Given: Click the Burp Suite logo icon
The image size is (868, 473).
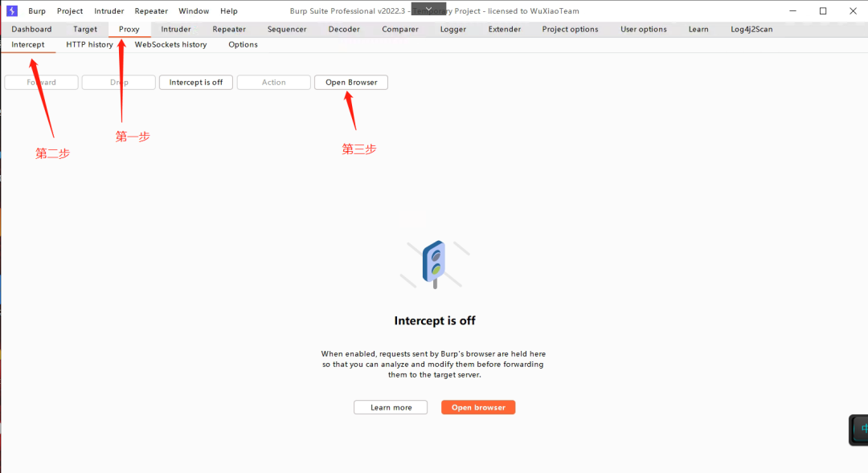Looking at the screenshot, I should 11,10.
